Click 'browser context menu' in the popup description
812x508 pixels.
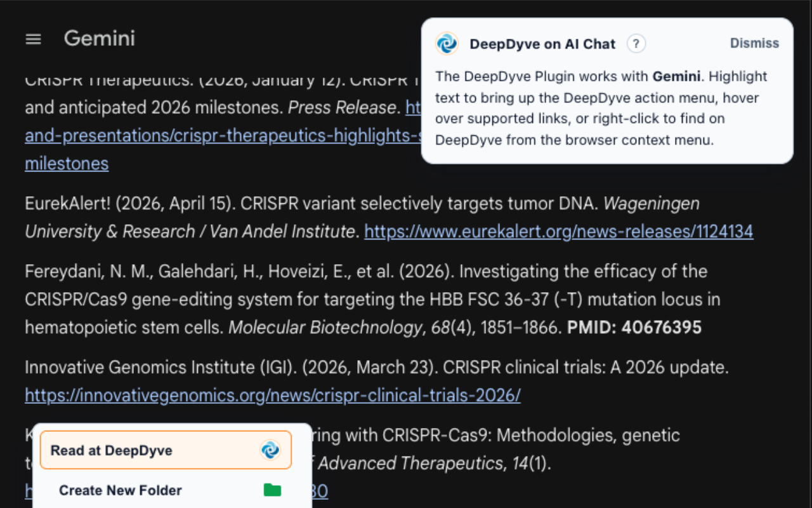pos(649,140)
